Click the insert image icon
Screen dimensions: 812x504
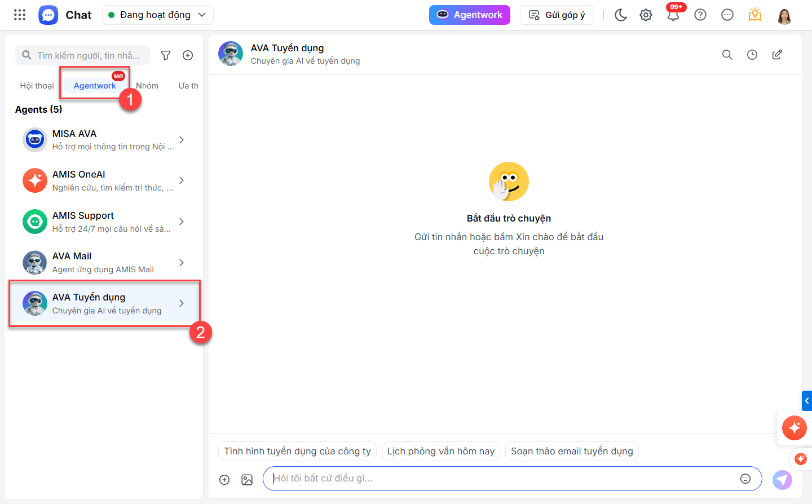[247, 480]
